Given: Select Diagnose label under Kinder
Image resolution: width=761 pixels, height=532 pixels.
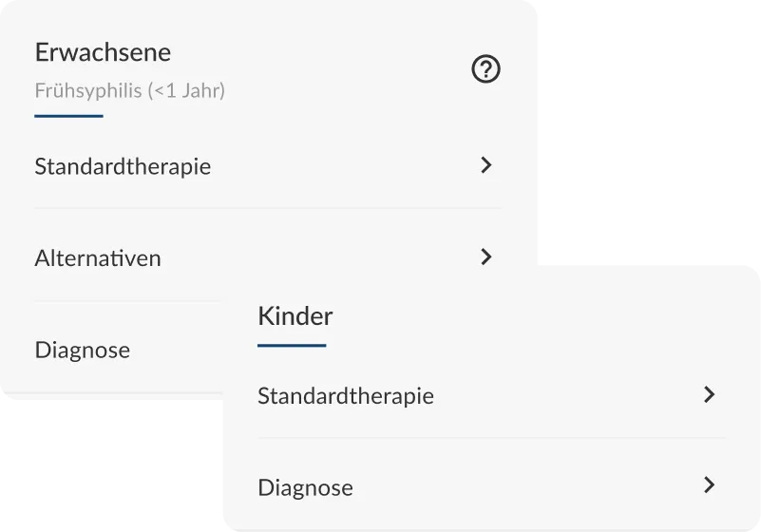Looking at the screenshot, I should 305,487.
